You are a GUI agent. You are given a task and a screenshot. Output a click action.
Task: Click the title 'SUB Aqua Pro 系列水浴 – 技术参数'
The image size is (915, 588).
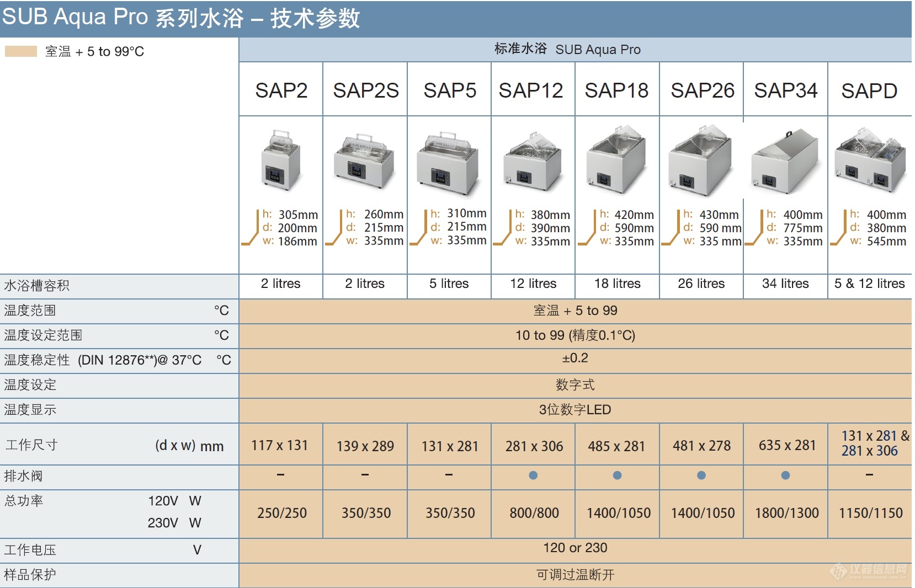[181, 18]
